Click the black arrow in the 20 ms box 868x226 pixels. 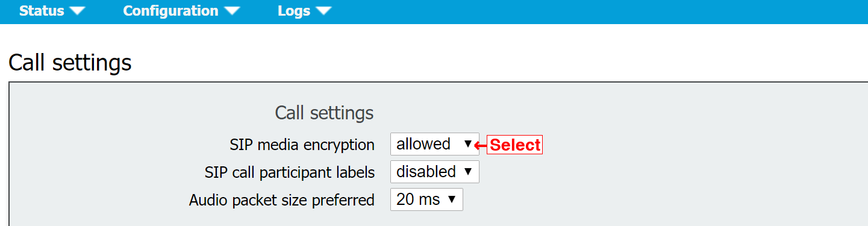452,199
